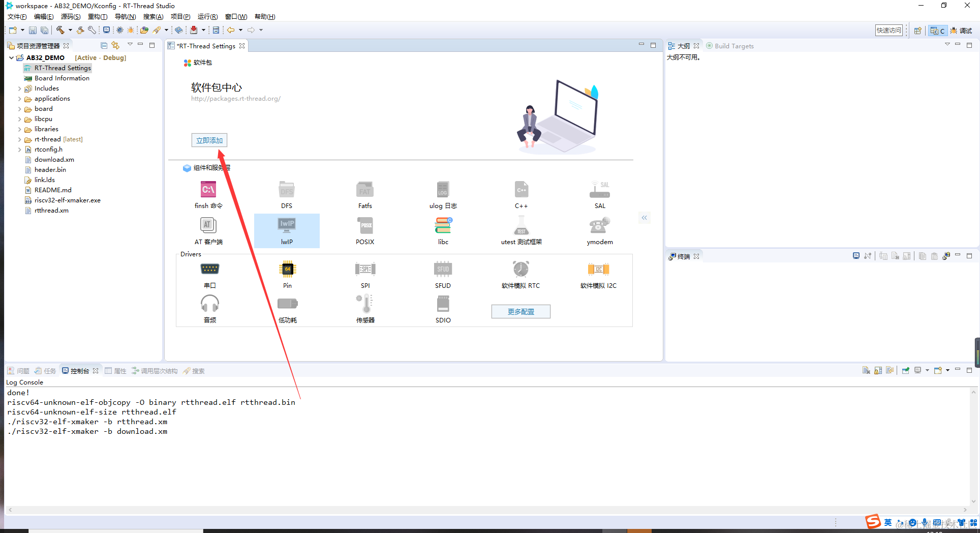Click Clear Console icon in Log Console
The width and height of the screenshot is (980, 533).
(866, 370)
